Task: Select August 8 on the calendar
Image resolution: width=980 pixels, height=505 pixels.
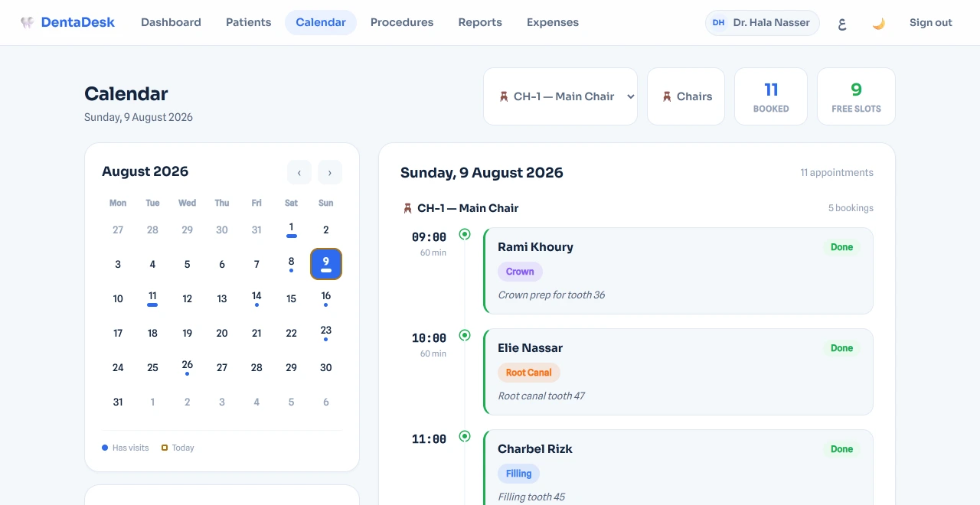Action: [x=291, y=264]
